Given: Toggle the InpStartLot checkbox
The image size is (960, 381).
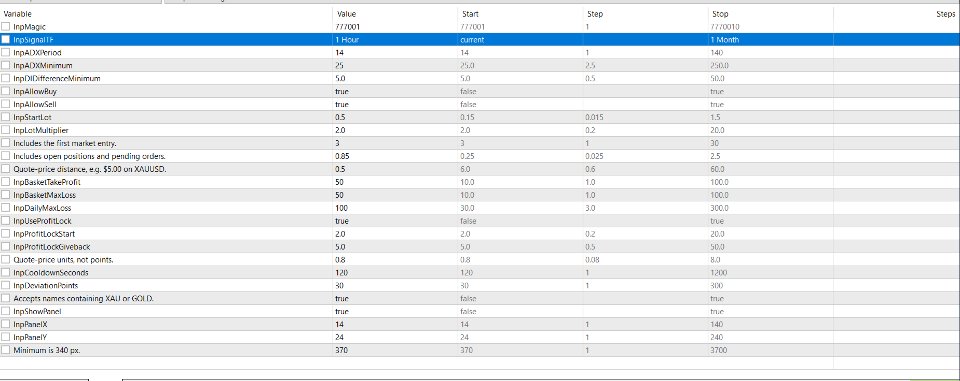Looking at the screenshot, I should pos(6,117).
